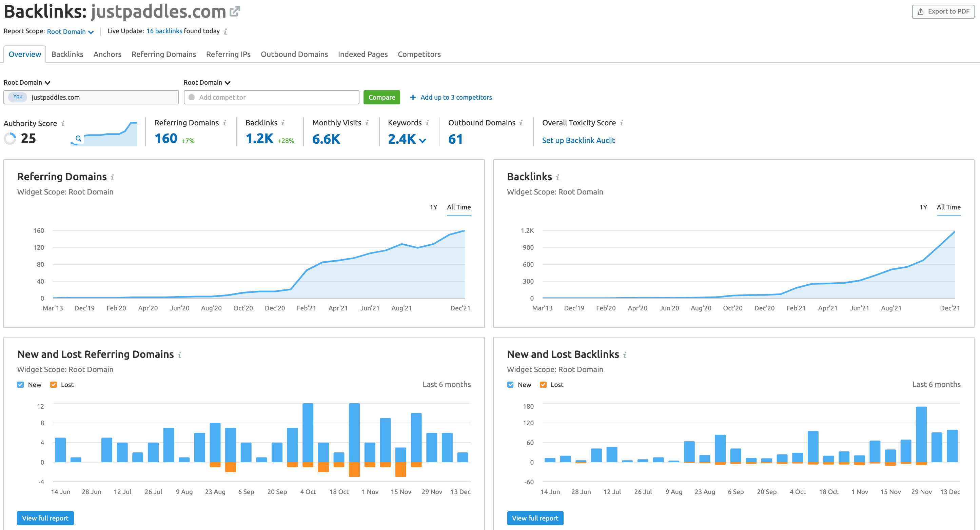Open Root Domain dropdown above competitor field
The width and height of the screenshot is (980, 530).
[207, 82]
